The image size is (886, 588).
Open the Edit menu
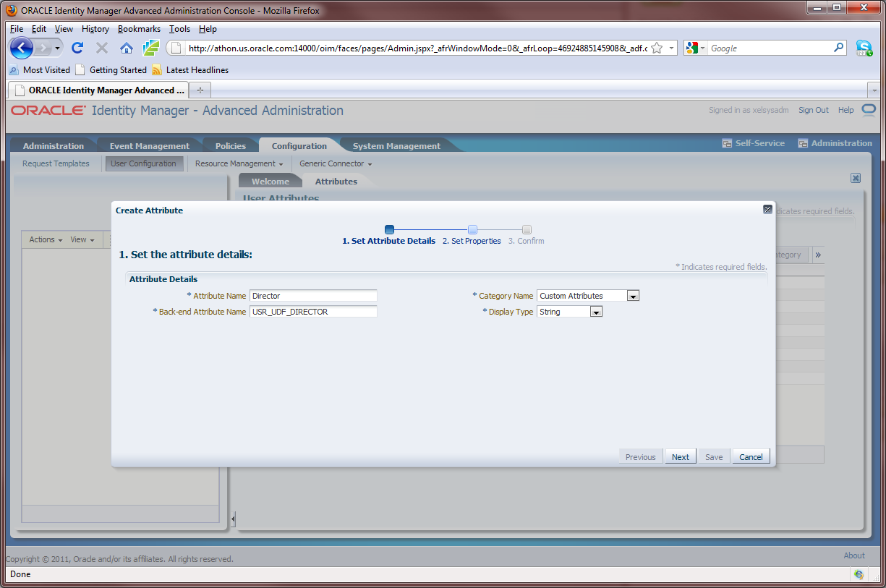click(39, 29)
